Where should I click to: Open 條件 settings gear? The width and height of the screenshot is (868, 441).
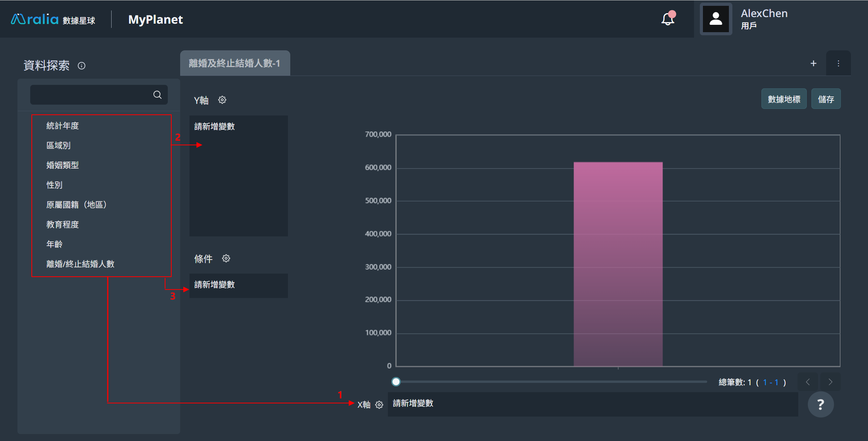point(226,258)
